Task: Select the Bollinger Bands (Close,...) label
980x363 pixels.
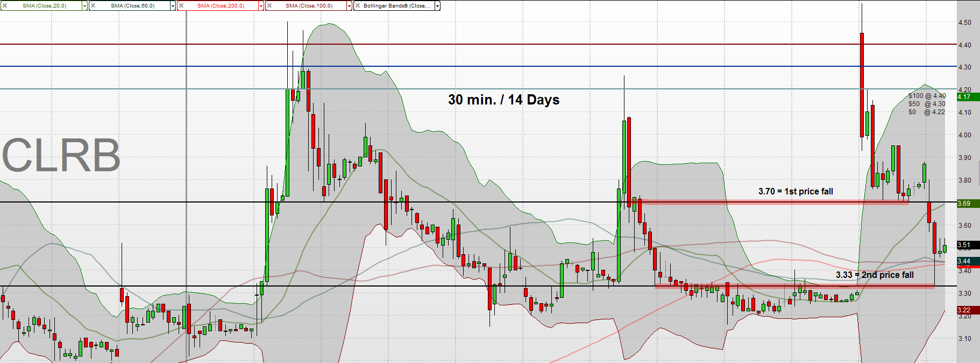Action: (397, 6)
